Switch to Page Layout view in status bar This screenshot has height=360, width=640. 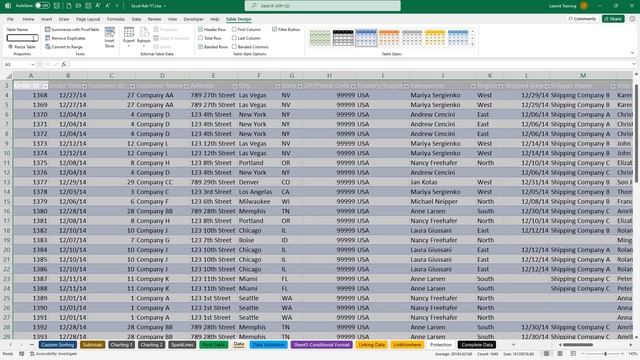[560, 353]
